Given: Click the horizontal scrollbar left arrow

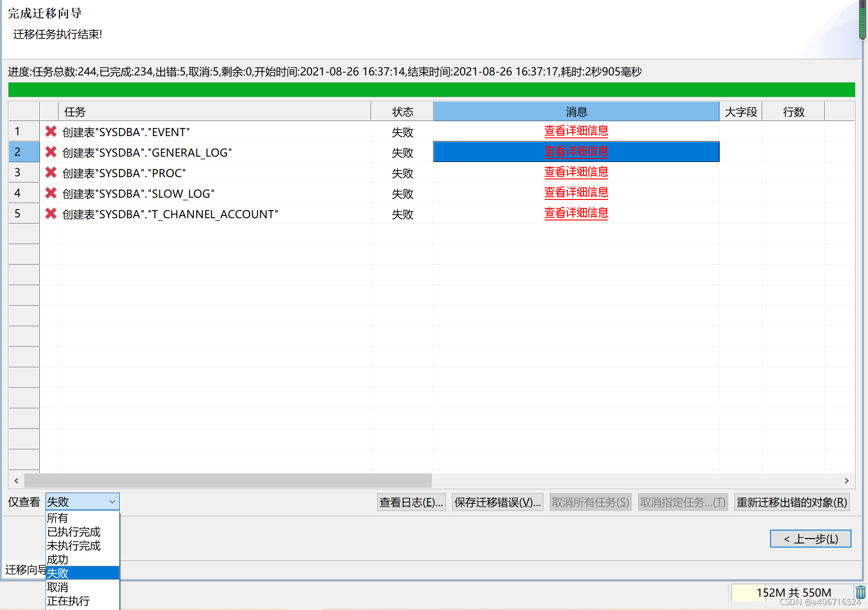Looking at the screenshot, I should tap(16, 481).
